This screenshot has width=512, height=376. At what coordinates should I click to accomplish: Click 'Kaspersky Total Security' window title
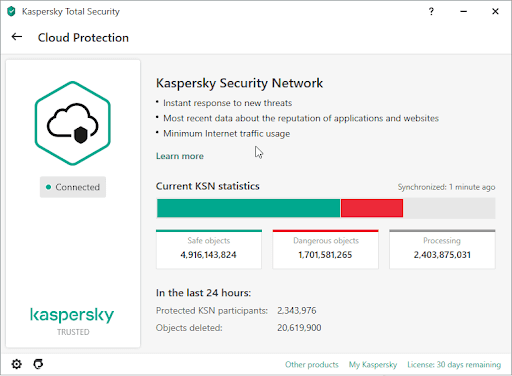tap(71, 12)
